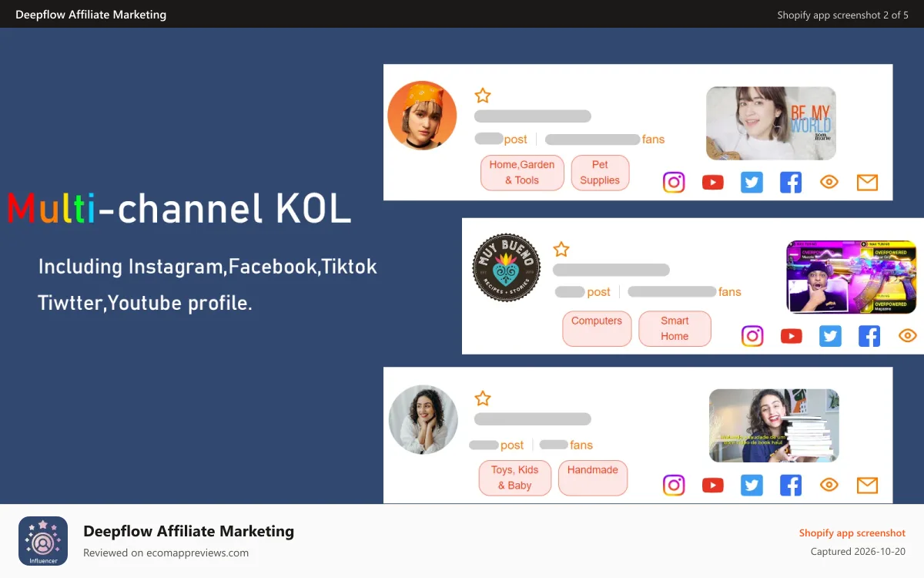Open Facebook icon on the Handmade card
The image size is (924, 578).
point(791,485)
